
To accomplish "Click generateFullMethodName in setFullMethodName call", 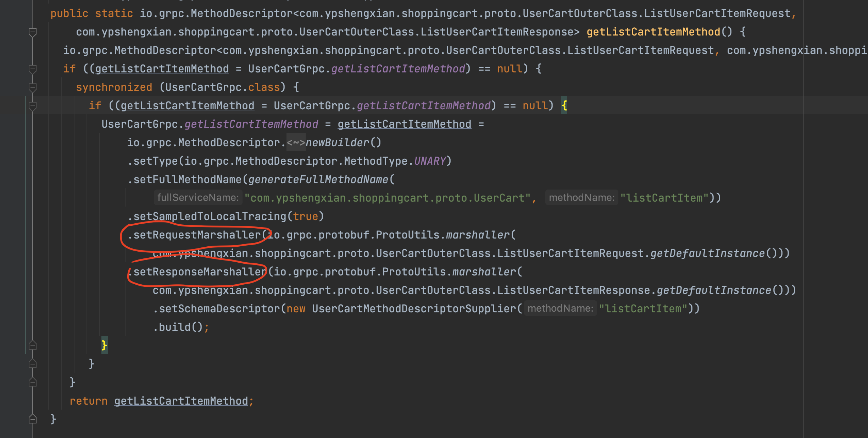I will pyautogui.click(x=318, y=180).
